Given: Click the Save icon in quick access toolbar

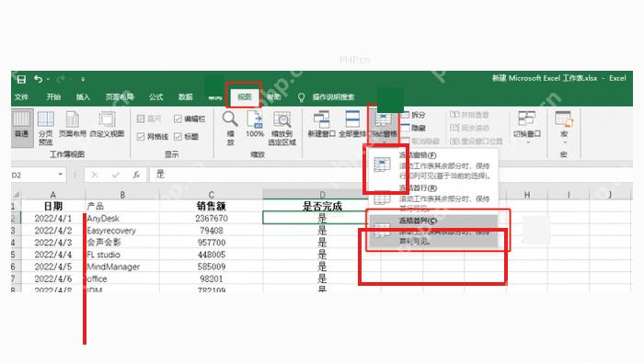Looking at the screenshot, I should [21, 79].
